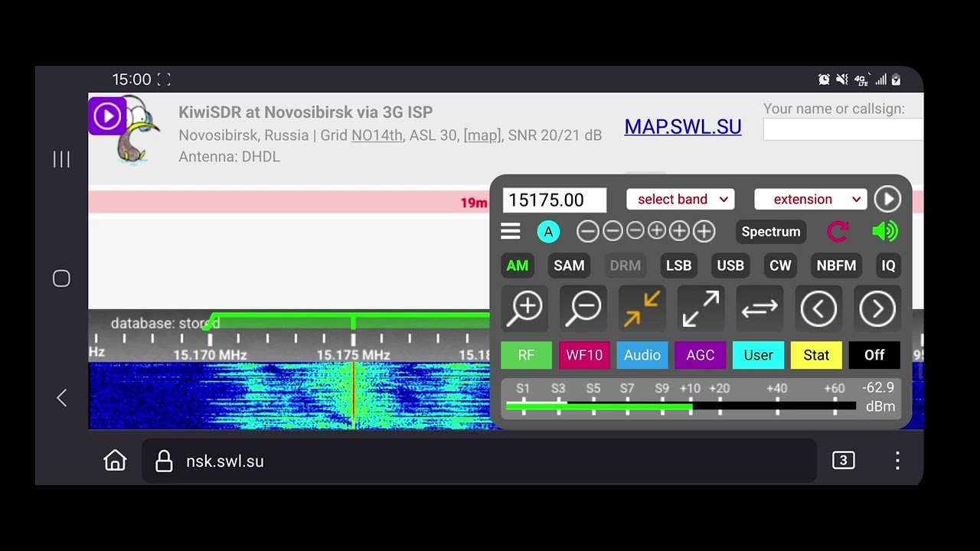Select DRM demodulation mode
Viewport: 980px width, 551px height.
point(626,266)
